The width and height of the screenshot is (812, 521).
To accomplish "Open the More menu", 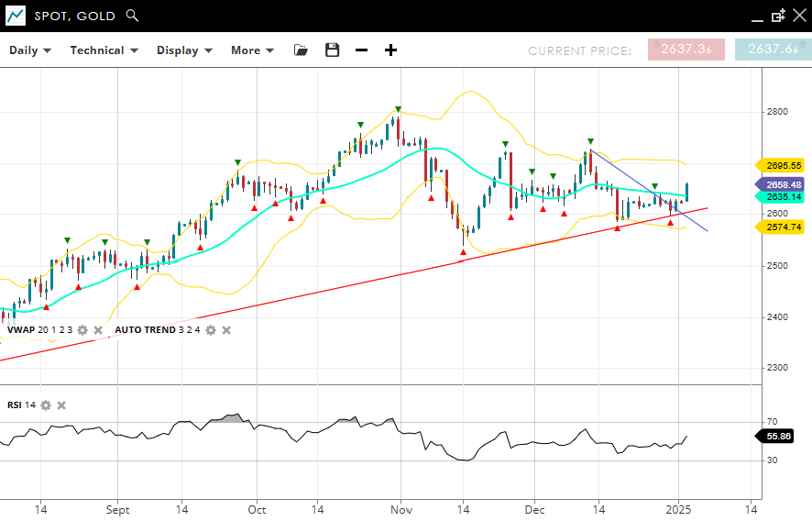I will point(252,50).
